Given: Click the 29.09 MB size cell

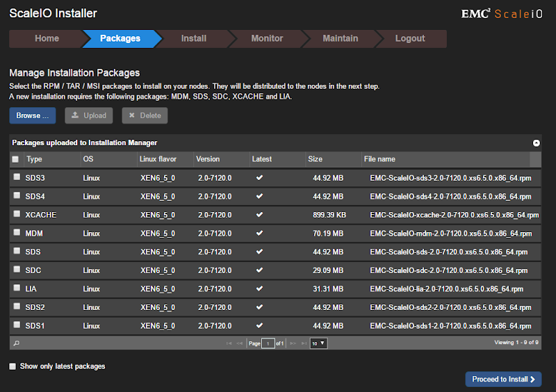Looking at the screenshot, I should (328, 270).
